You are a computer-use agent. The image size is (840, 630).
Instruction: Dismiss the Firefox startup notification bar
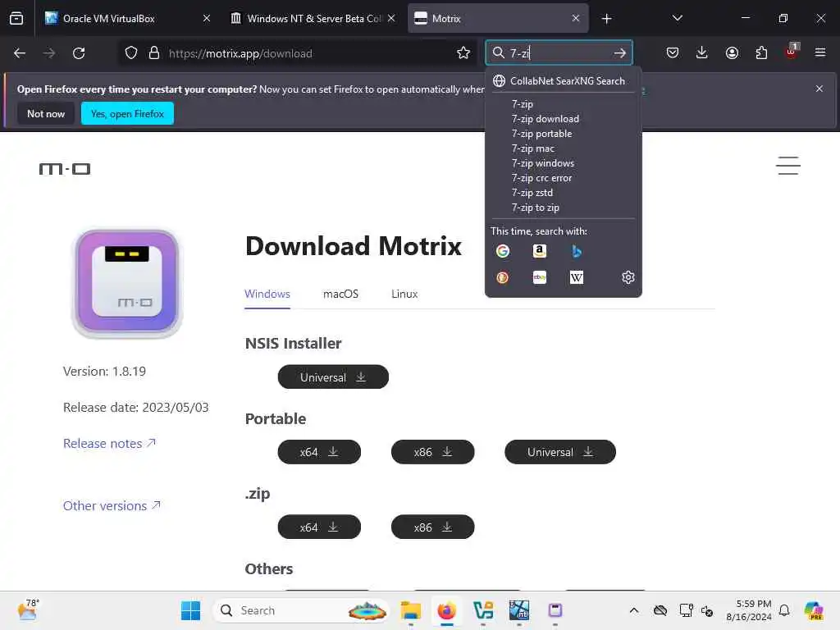coord(819,89)
